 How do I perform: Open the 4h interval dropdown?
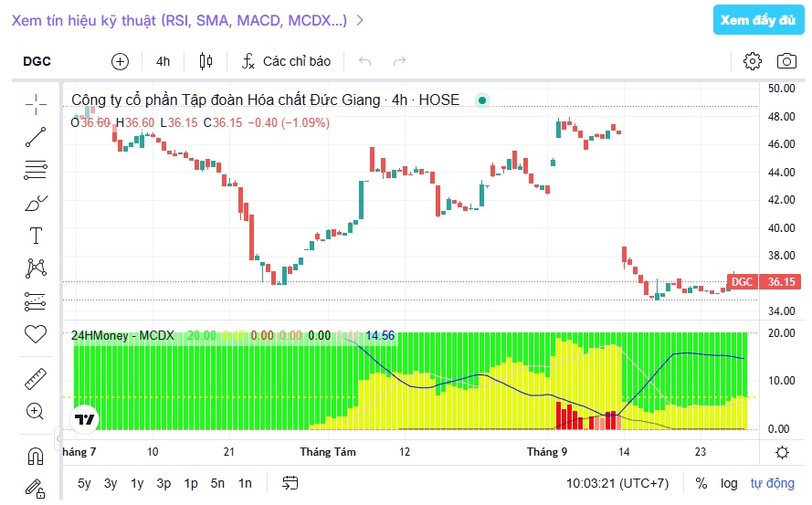[x=163, y=61]
